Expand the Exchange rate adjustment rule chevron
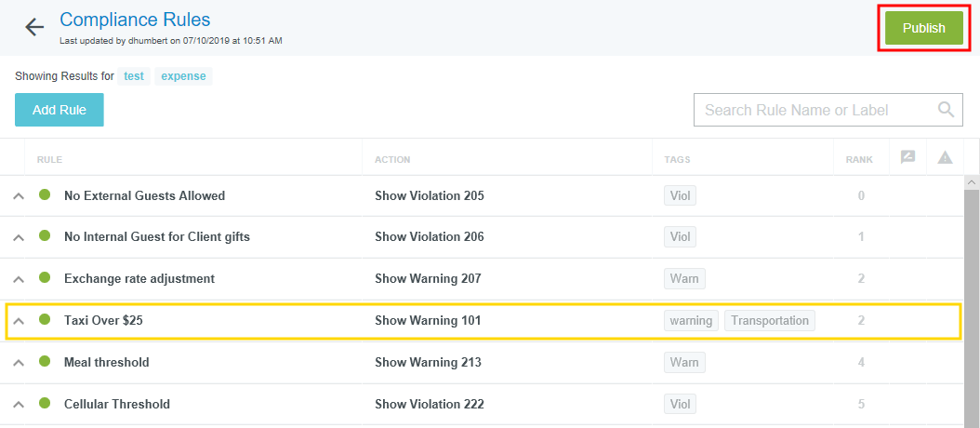This screenshot has width=980, height=428. (x=18, y=279)
